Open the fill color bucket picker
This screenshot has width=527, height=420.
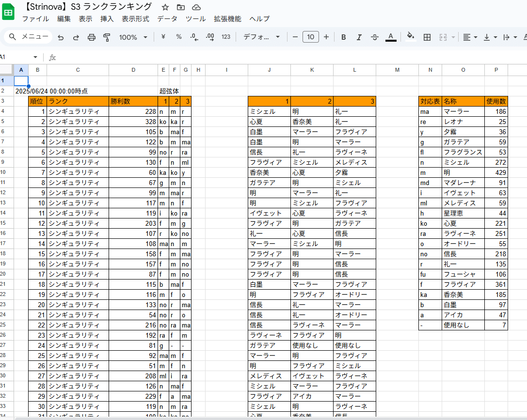pyautogui.click(x=410, y=36)
